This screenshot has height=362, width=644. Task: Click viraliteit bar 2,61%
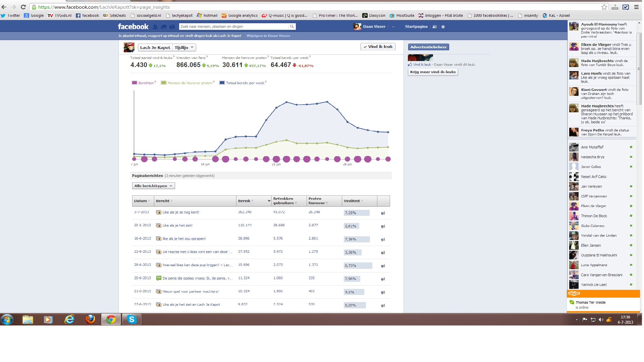click(x=352, y=226)
